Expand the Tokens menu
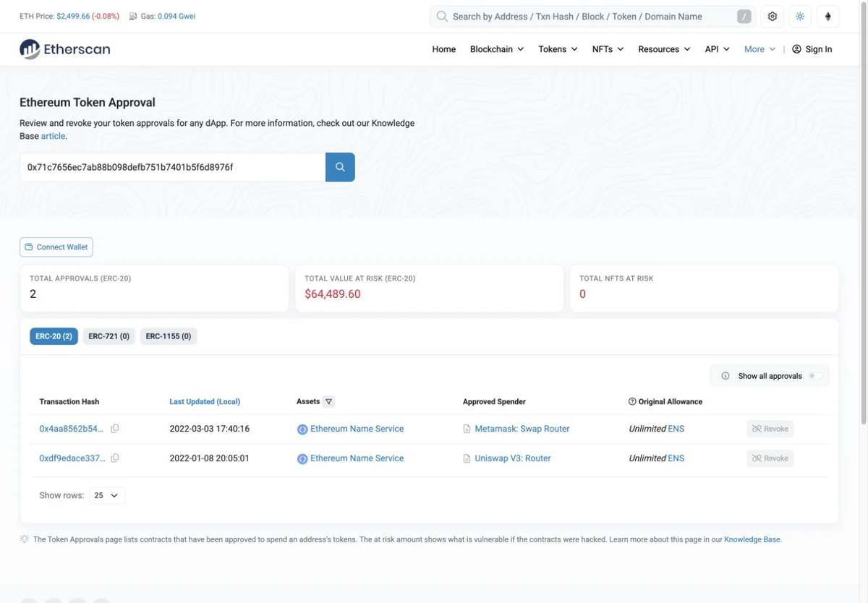 tap(558, 49)
